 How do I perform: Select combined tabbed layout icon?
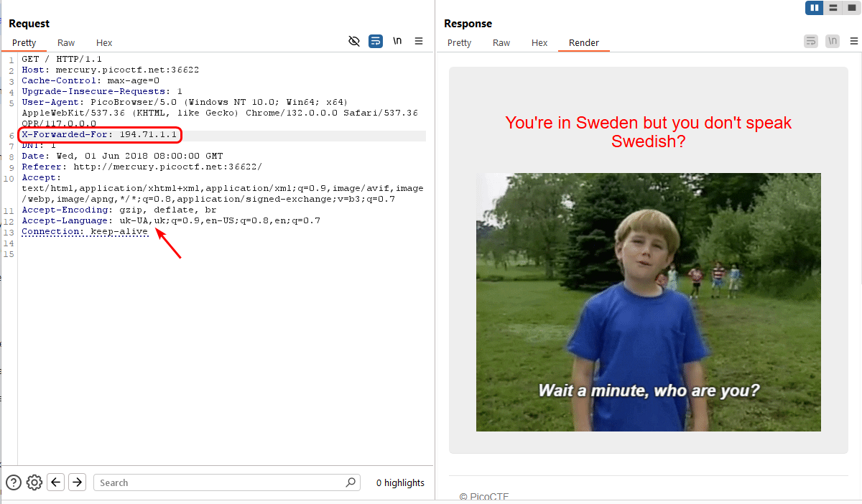[851, 8]
